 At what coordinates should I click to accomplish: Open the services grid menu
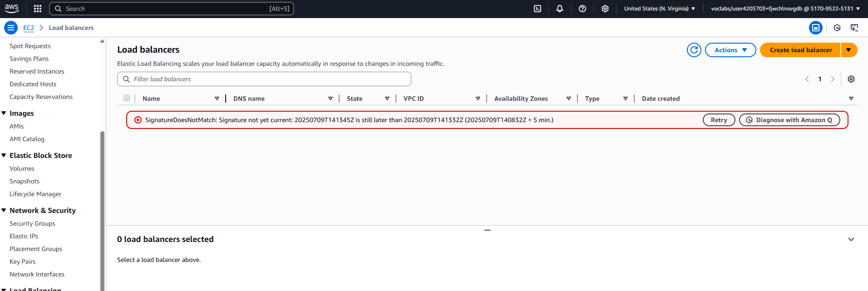[38, 9]
